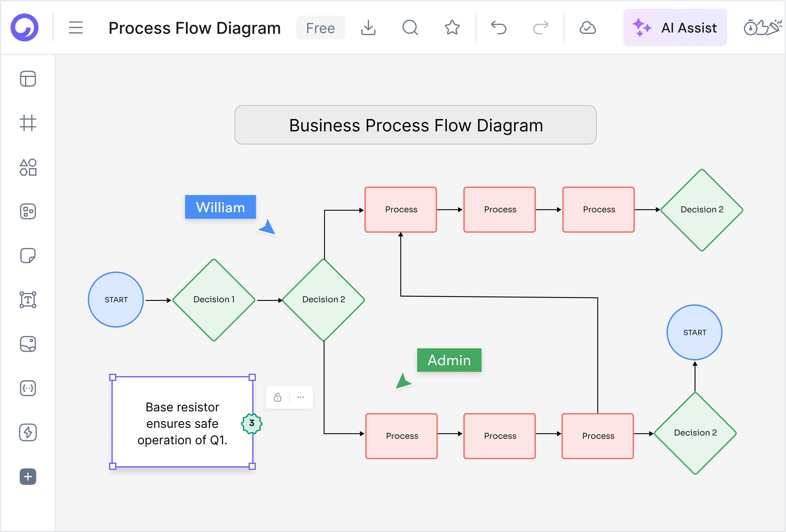Screen dimensions: 786x532
Task: Click the plus add more tools button
Action: click(28, 477)
